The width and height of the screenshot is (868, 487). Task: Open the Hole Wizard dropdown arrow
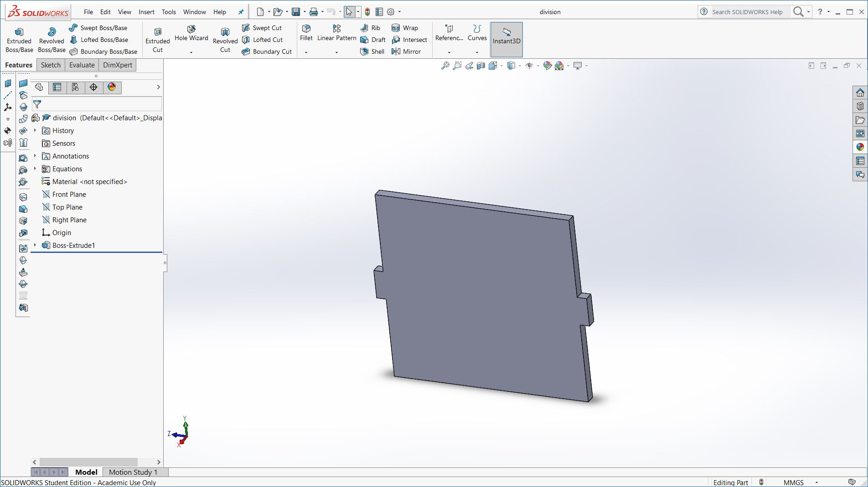pyautogui.click(x=191, y=52)
